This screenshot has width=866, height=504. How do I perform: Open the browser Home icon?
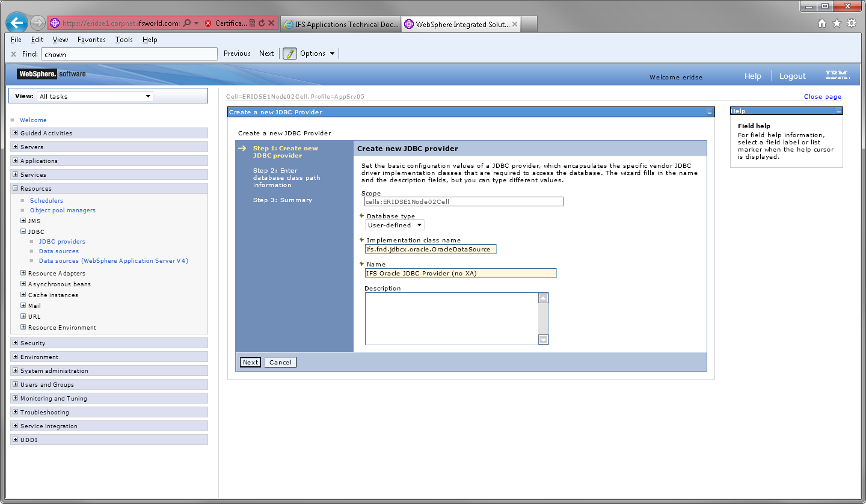coord(822,23)
